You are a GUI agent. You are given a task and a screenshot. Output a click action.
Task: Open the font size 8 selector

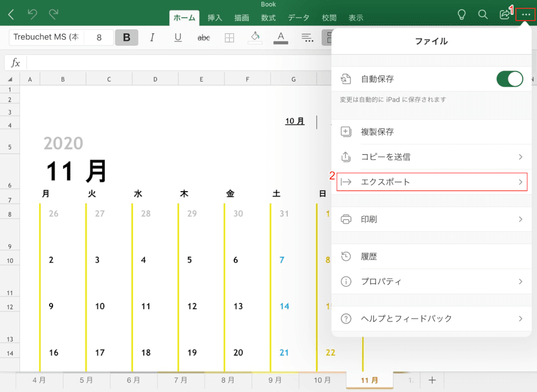[x=99, y=37]
